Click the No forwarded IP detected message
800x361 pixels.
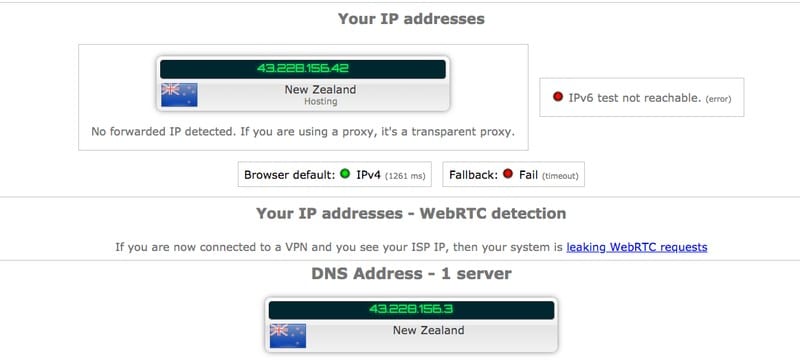coord(303,132)
